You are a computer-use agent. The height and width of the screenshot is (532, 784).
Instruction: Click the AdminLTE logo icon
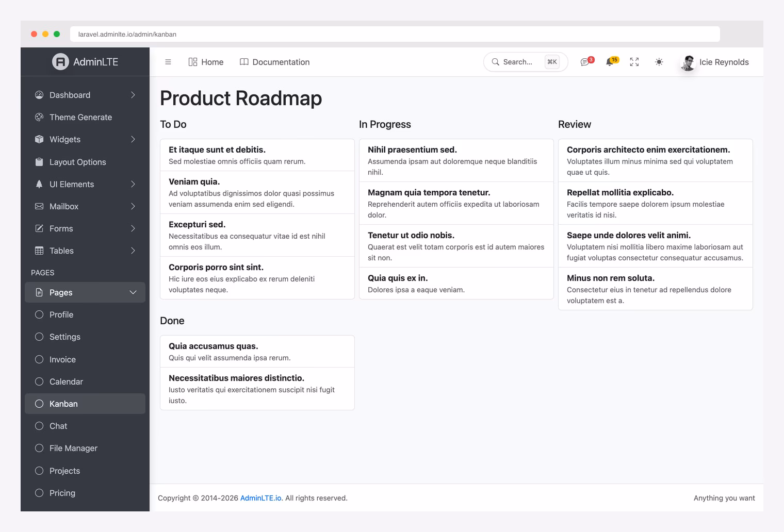tap(60, 62)
